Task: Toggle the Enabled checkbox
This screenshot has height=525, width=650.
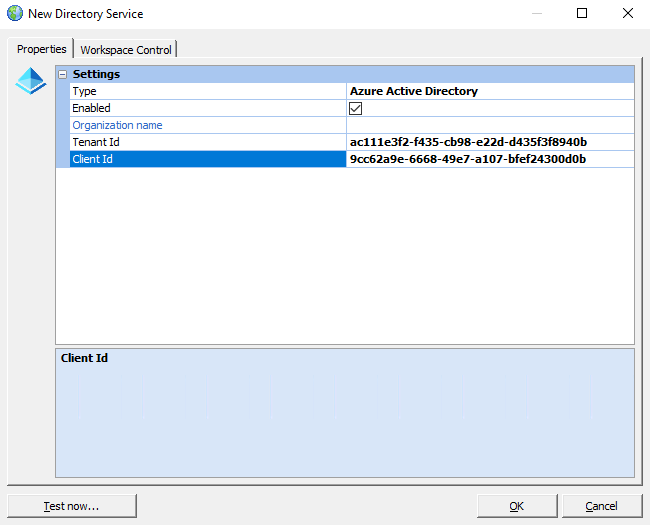Action: [x=355, y=108]
